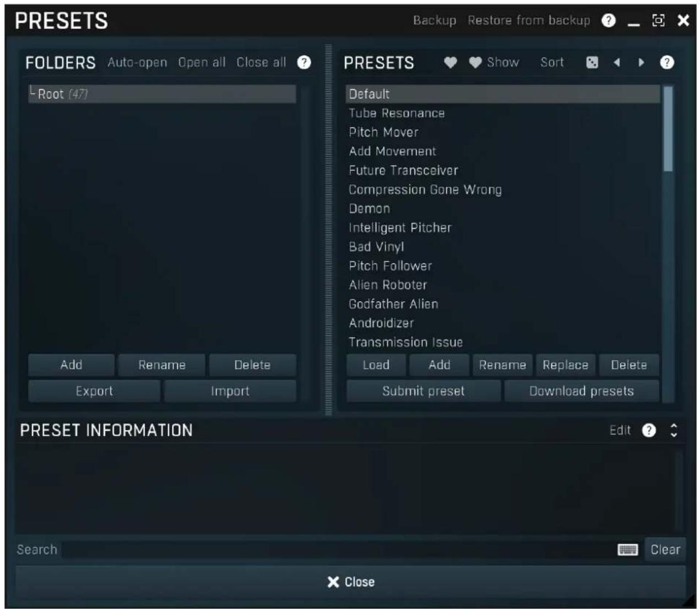700x609 pixels.
Task: Add a new folder
Action: pos(72,365)
